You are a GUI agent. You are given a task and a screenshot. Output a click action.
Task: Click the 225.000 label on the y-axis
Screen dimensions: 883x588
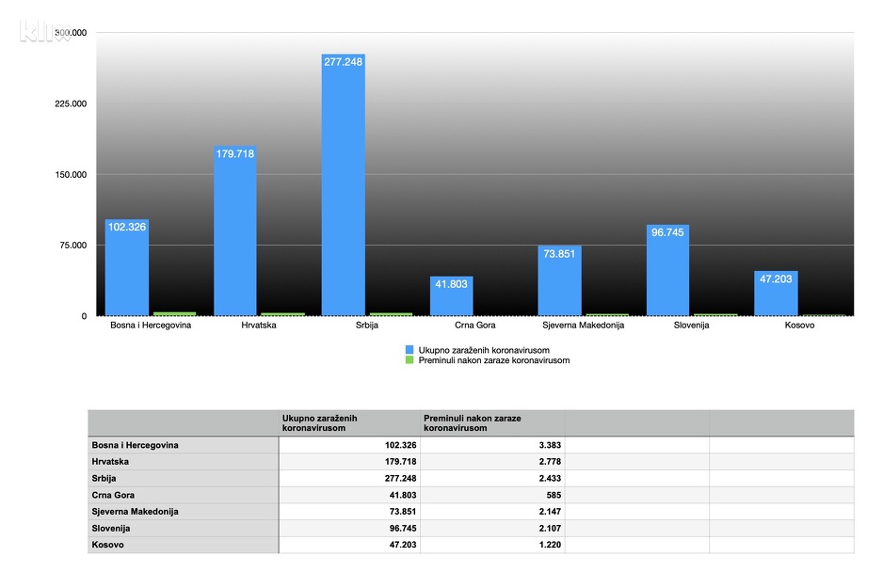click(x=70, y=104)
